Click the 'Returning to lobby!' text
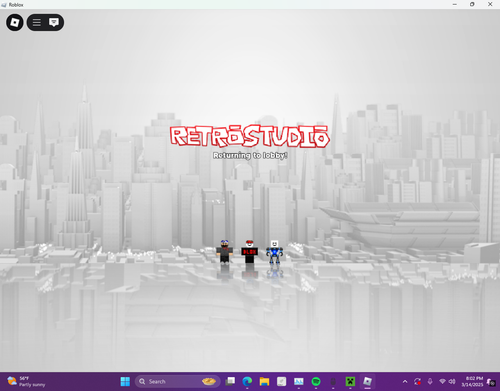This screenshot has height=391, width=500. 250,155
